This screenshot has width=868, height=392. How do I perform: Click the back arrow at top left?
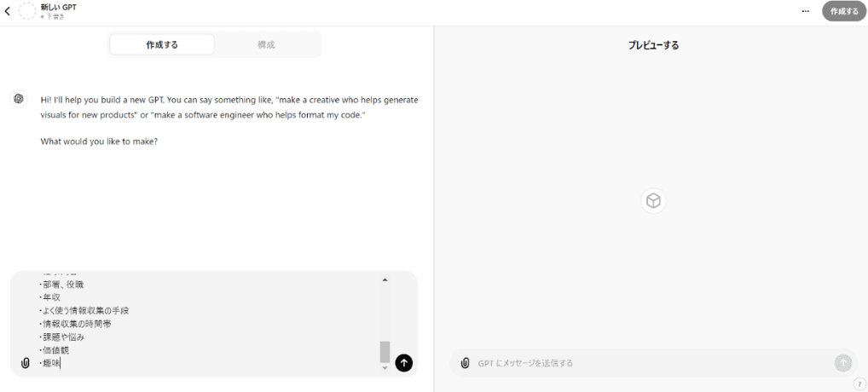pos(7,11)
